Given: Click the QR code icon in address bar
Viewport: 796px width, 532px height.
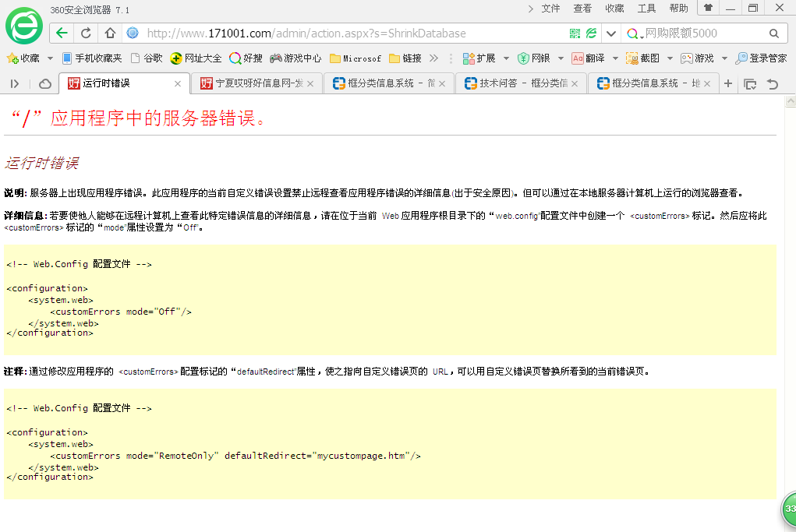Looking at the screenshot, I should pos(575,33).
